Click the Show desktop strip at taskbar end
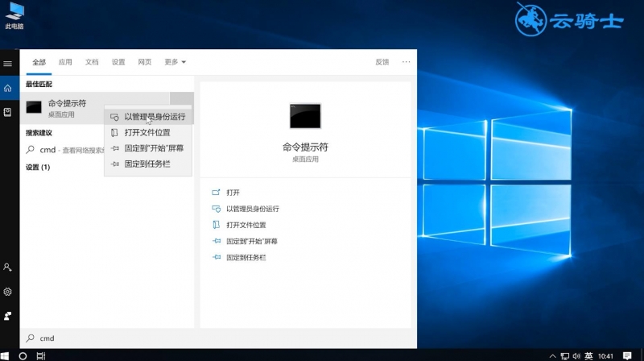 click(x=642, y=355)
